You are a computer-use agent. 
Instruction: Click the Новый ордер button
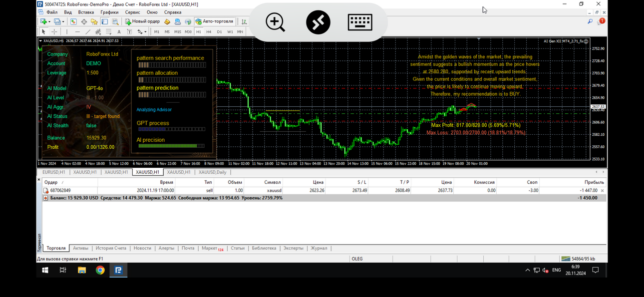(x=142, y=21)
